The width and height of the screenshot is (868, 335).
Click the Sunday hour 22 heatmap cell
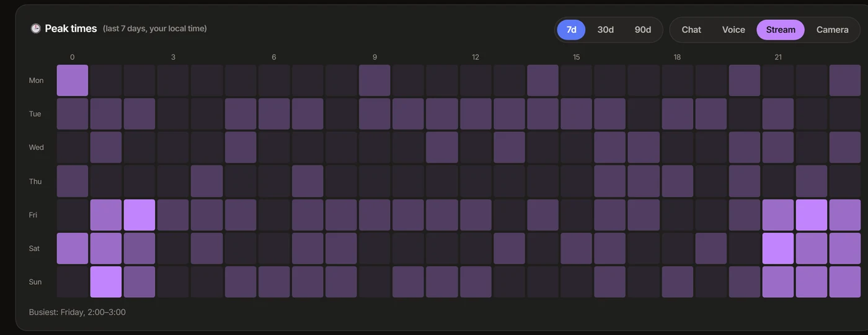(x=812, y=282)
